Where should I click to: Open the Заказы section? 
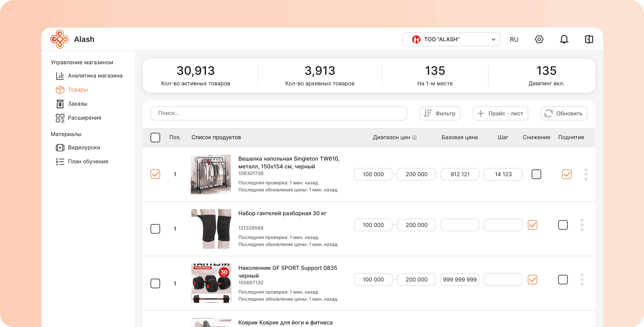pyautogui.click(x=77, y=104)
